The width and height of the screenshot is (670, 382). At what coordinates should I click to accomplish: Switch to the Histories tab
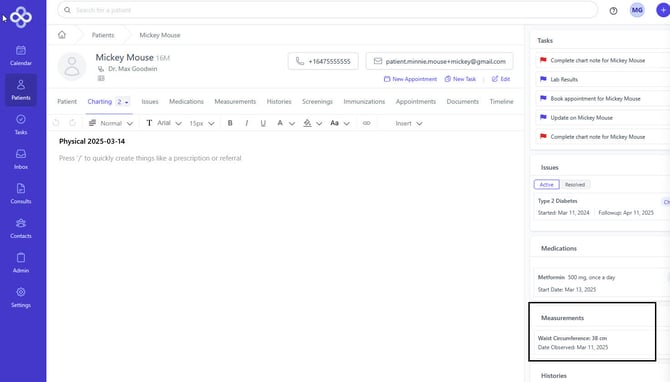click(279, 102)
